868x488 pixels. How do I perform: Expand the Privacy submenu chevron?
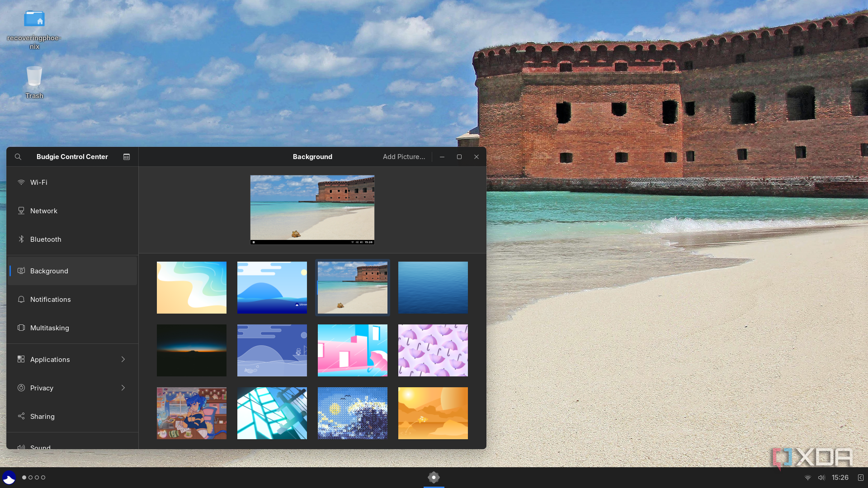coord(123,388)
